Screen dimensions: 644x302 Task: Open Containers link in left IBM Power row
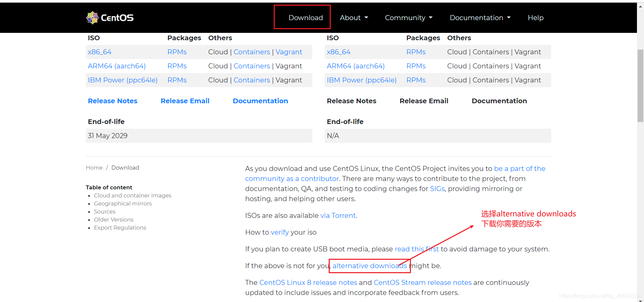252,80
